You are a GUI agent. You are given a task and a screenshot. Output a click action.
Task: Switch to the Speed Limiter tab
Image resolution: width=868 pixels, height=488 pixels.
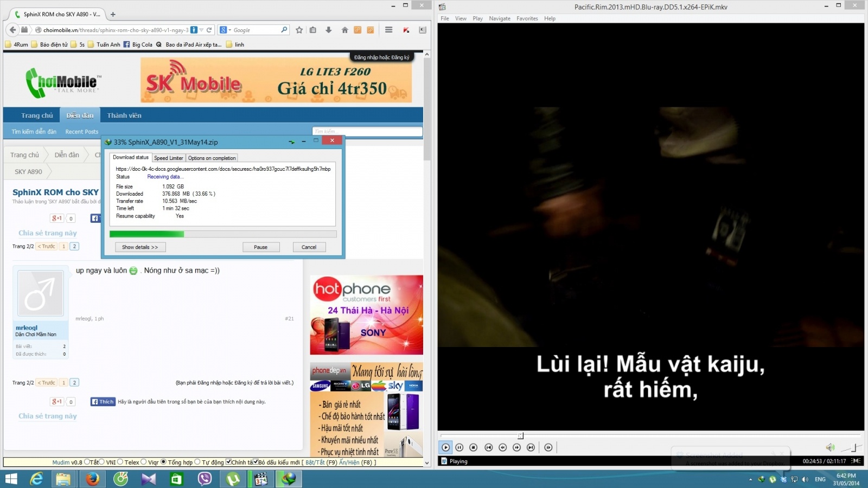point(169,158)
